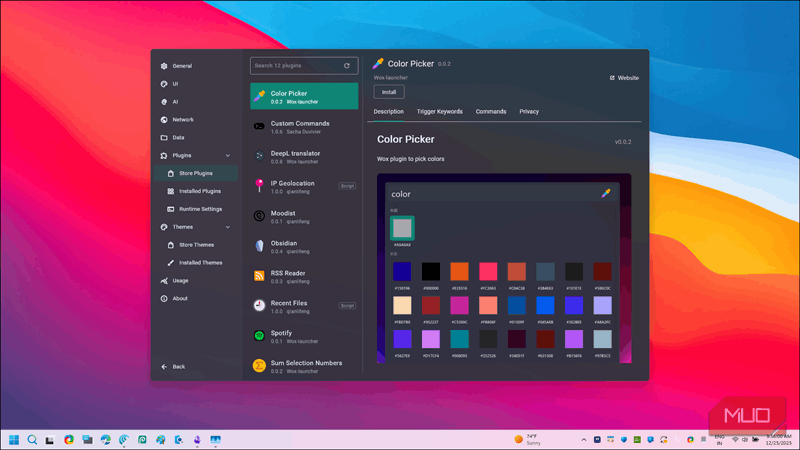Open the Privacy tab
Screen dimensions: 800x450
[529, 112]
